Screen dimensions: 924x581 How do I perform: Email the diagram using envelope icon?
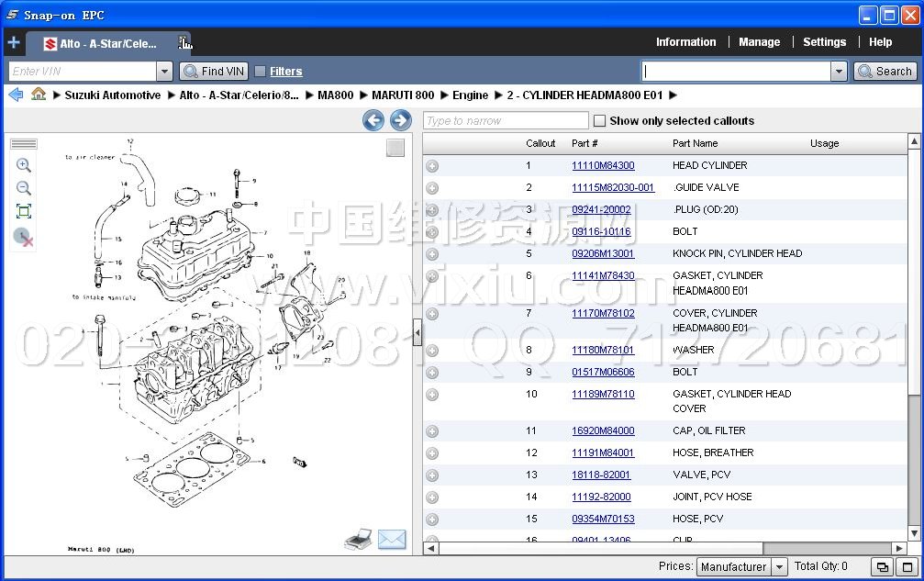click(392, 540)
